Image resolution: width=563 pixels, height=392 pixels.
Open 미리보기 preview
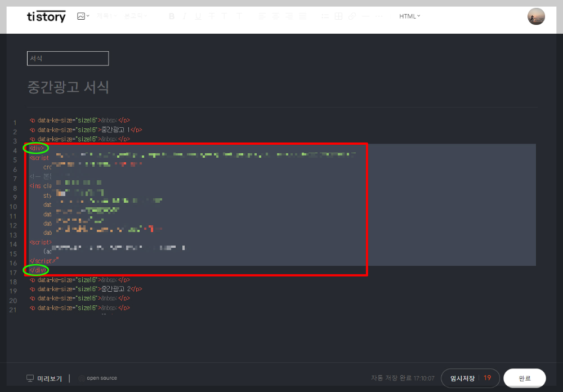(44, 378)
